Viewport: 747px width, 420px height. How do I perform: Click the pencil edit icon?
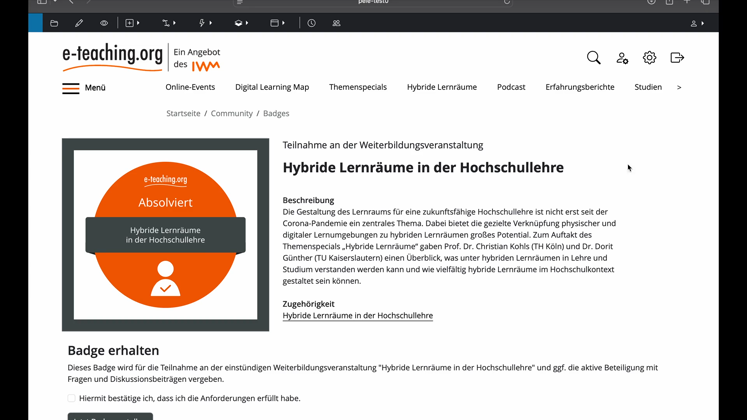79,23
